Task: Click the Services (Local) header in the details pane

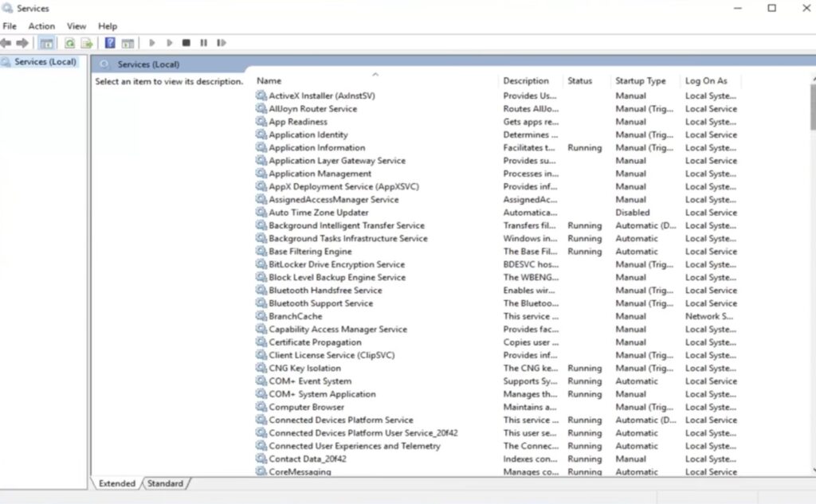Action: click(x=148, y=64)
